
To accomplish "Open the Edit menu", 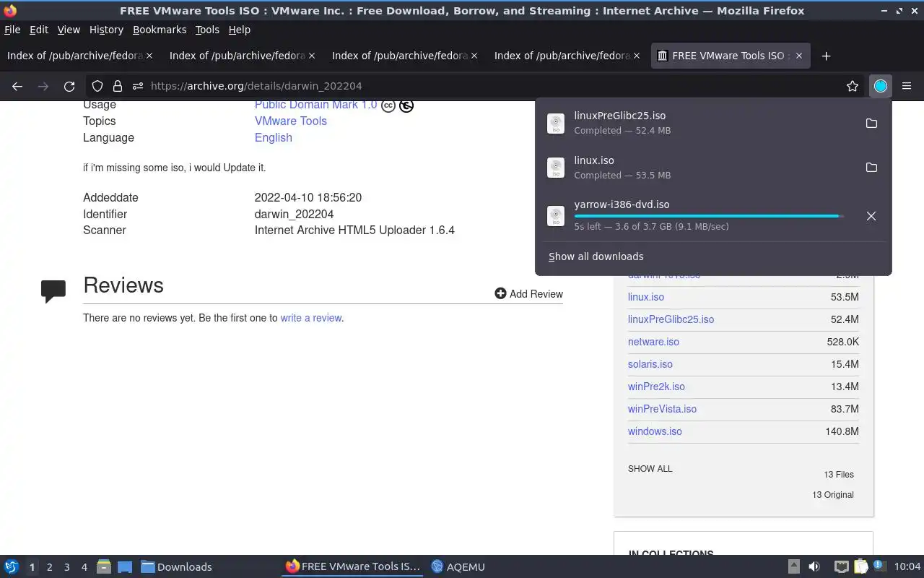I will coord(39,30).
